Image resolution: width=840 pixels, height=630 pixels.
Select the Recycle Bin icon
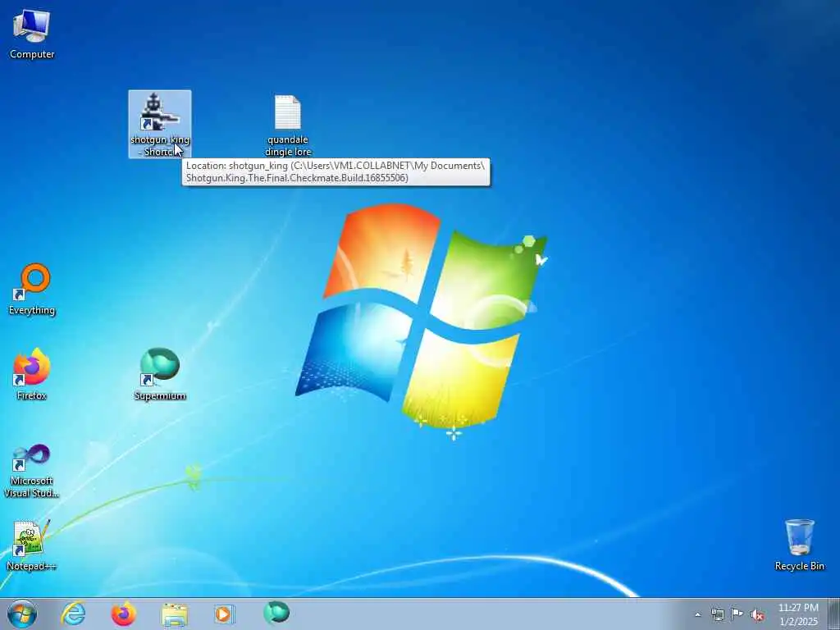(x=799, y=545)
